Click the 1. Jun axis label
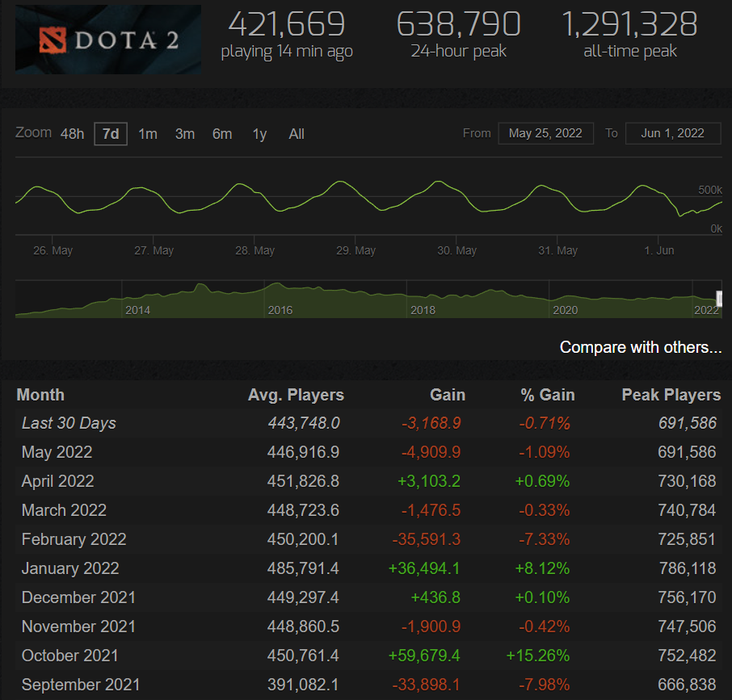This screenshot has width=732, height=700. point(659,250)
